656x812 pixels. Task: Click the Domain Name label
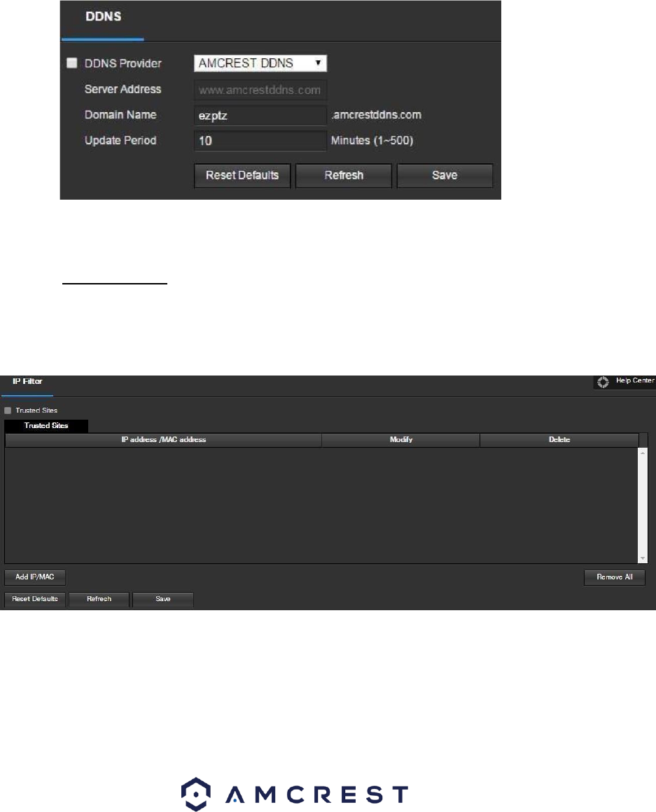[x=120, y=115]
